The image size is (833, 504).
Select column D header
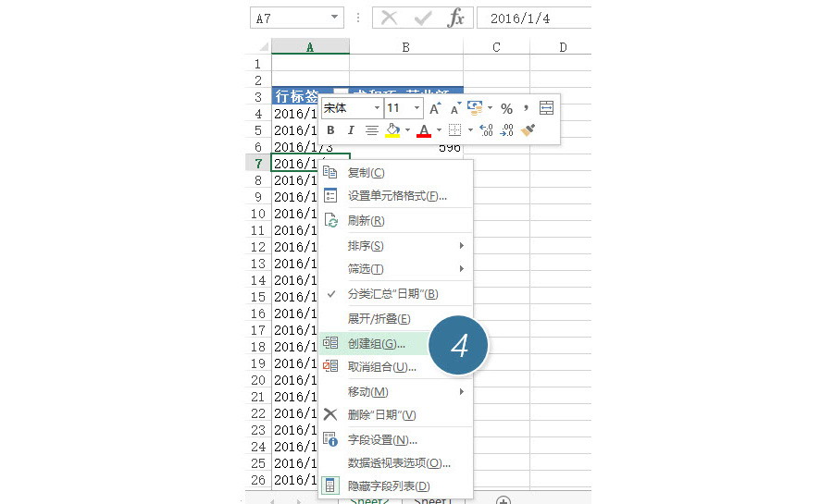(563, 46)
